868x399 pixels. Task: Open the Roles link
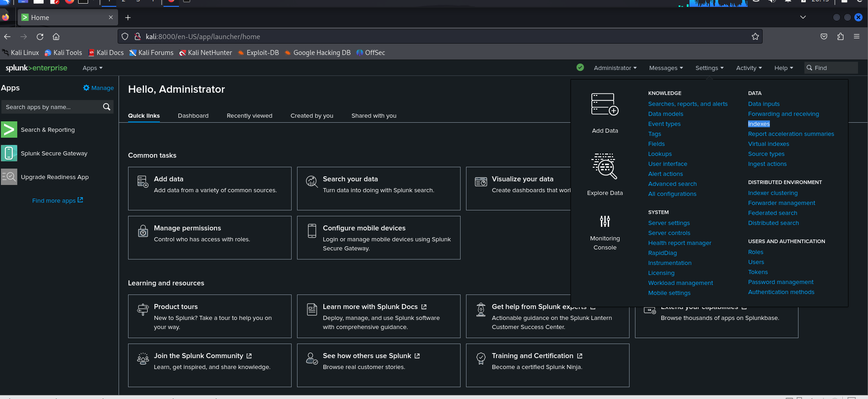click(755, 252)
